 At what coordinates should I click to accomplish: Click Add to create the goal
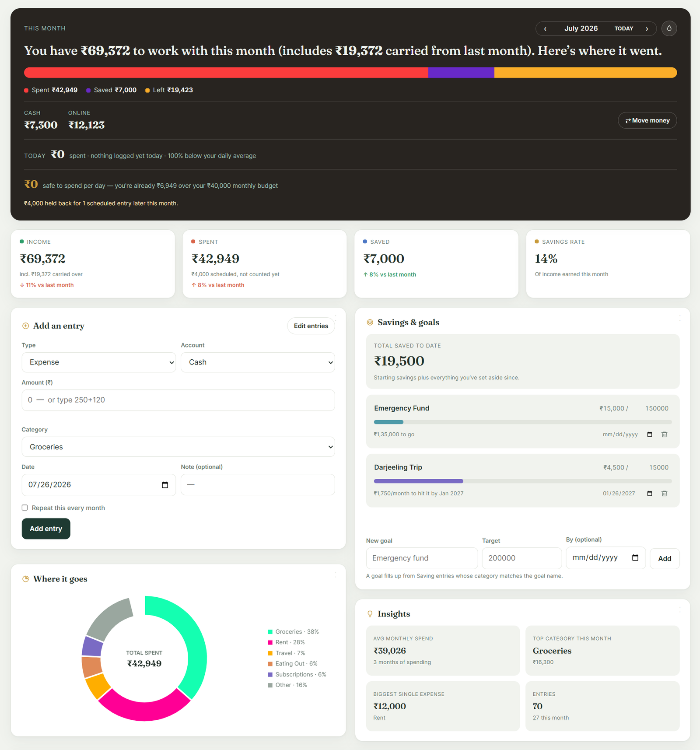click(x=665, y=558)
